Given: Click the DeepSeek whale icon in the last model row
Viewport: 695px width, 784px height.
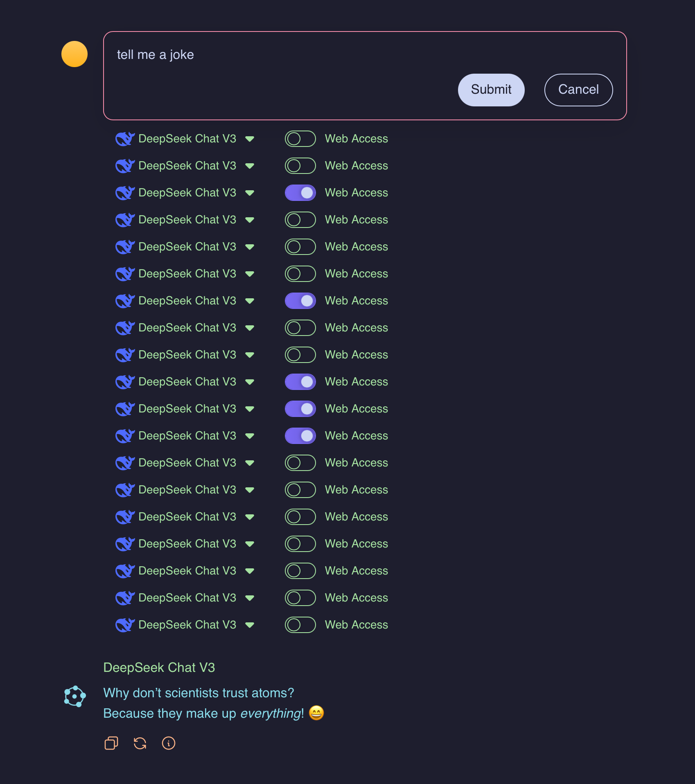Looking at the screenshot, I should (x=125, y=625).
